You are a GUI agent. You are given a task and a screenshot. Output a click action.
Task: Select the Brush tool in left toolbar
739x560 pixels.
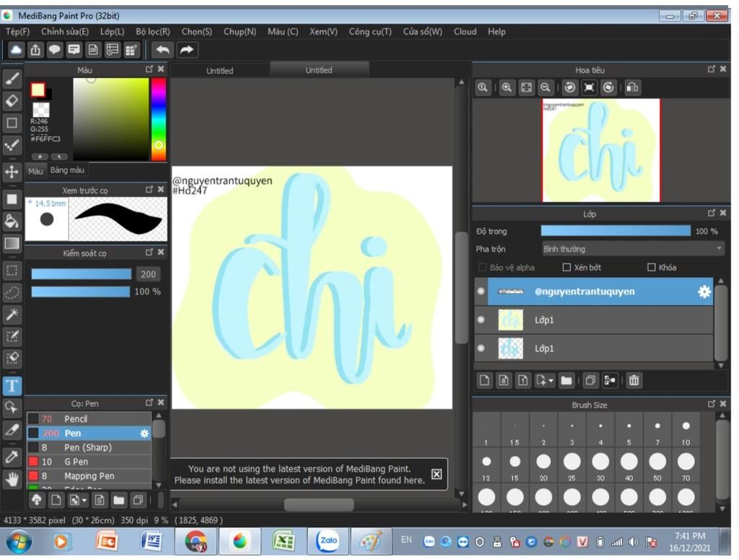coord(12,79)
